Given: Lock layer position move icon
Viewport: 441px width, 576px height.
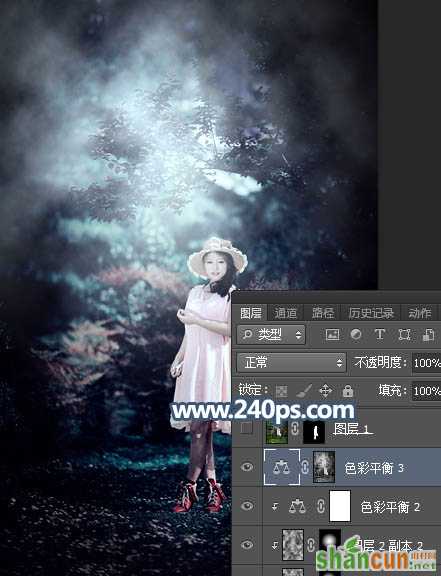Looking at the screenshot, I should (326, 391).
